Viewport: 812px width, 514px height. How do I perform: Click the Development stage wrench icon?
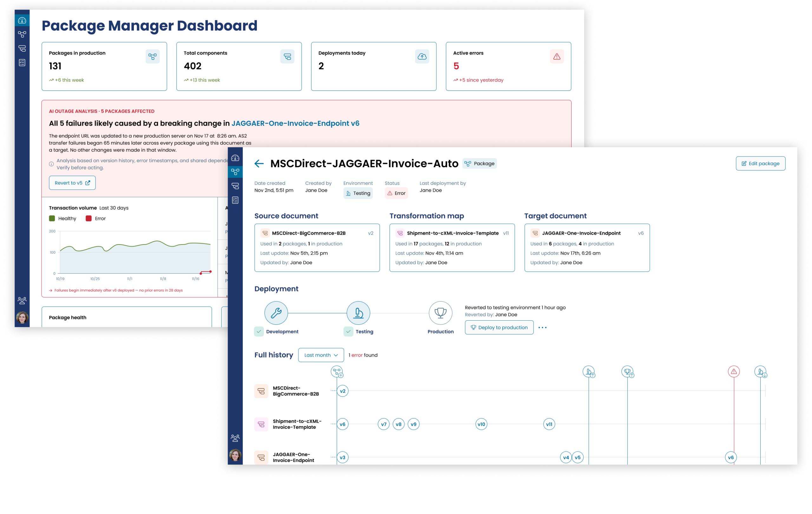pyautogui.click(x=276, y=313)
